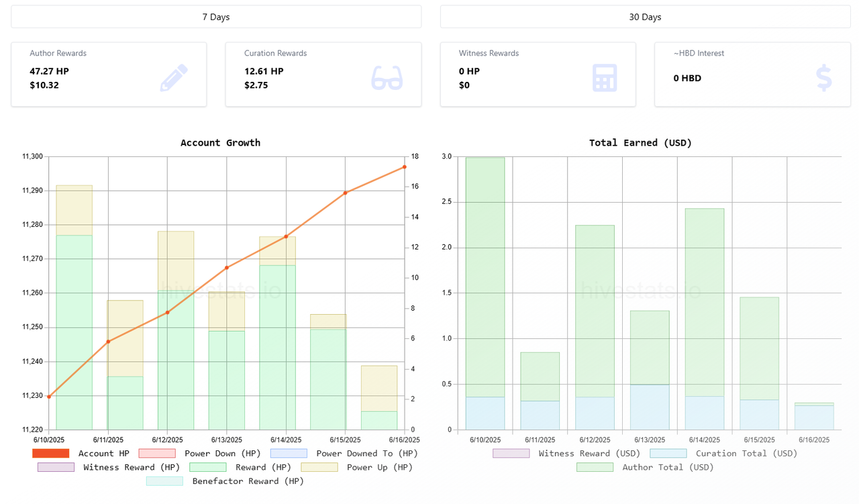859x504 pixels.
Task: Click the 6/10/2025 Author Total bar
Action: pos(485,277)
